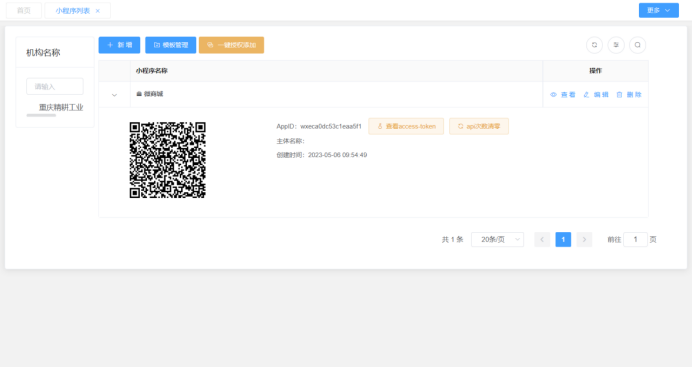Viewport: 693px width, 367px height.
Task: Click the 前往 page number input
Action: pyautogui.click(x=636, y=240)
